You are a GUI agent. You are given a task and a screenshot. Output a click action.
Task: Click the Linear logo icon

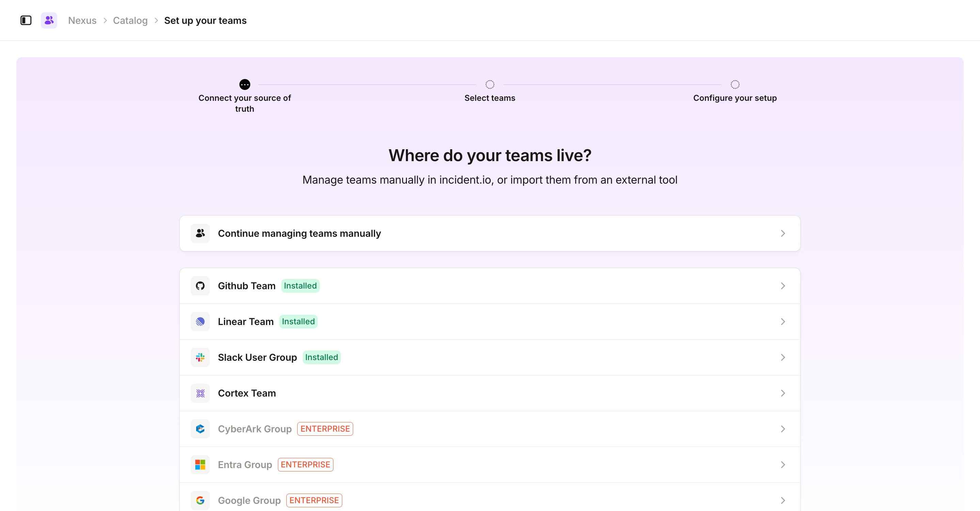200,322
